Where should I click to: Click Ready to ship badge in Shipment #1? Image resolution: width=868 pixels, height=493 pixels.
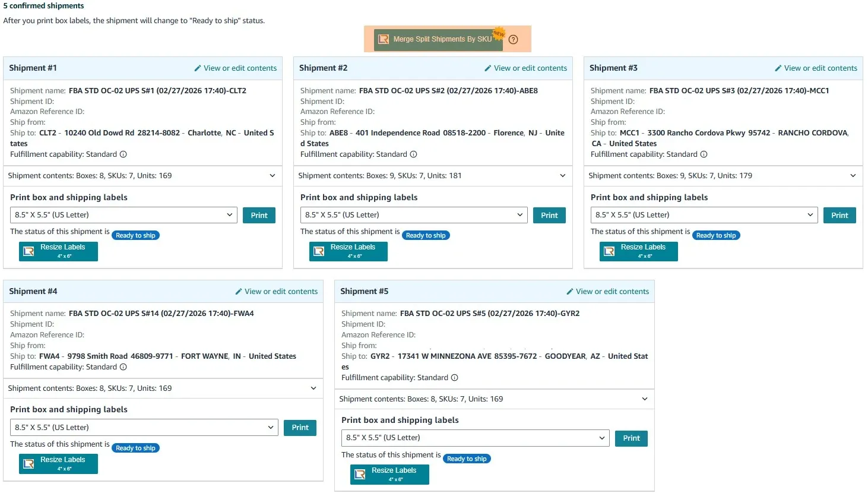[x=135, y=236]
